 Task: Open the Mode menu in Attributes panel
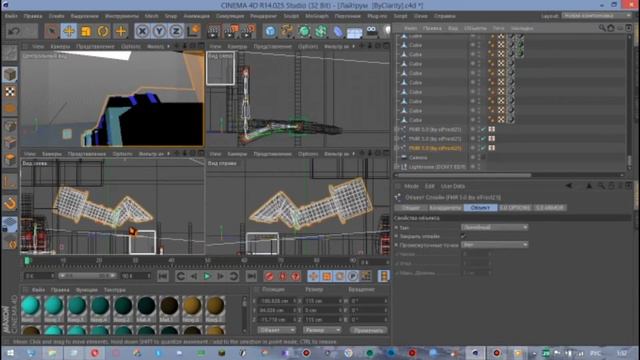pyautogui.click(x=411, y=186)
